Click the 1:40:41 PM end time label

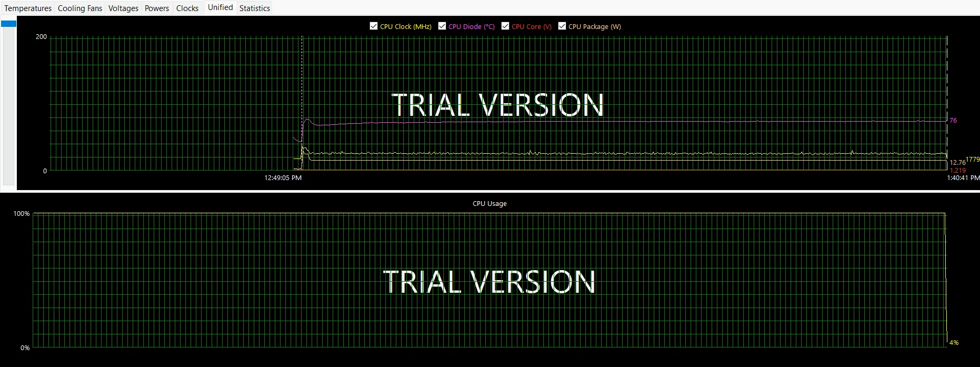963,178
